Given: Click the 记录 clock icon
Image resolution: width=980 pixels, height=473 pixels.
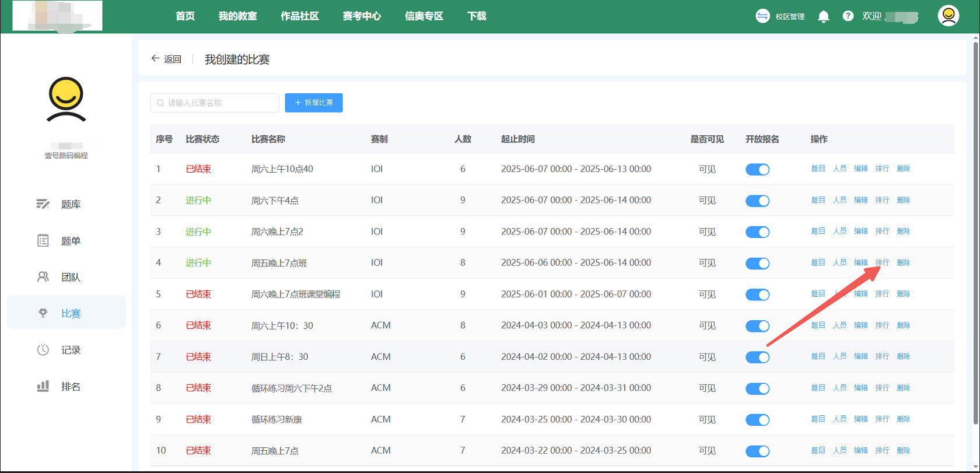Looking at the screenshot, I should [x=43, y=350].
